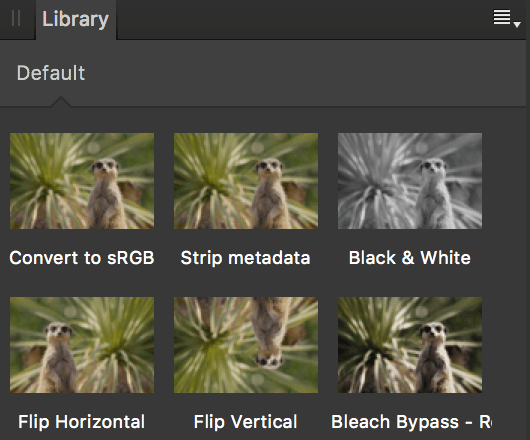Click the empty panel header area beside Library tab
Screen dimensions: 530x440
[x=304, y=19]
